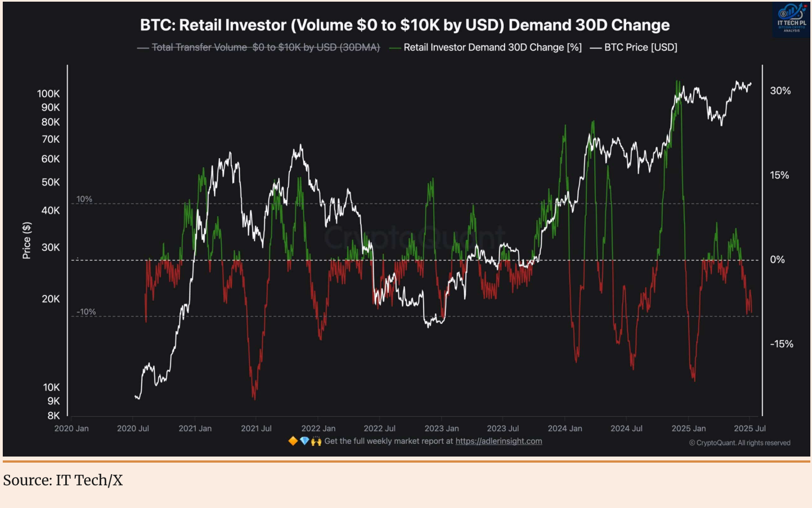812x508 pixels.
Task: Show the Total Transfer Volume 30DMA series
Action: point(266,48)
